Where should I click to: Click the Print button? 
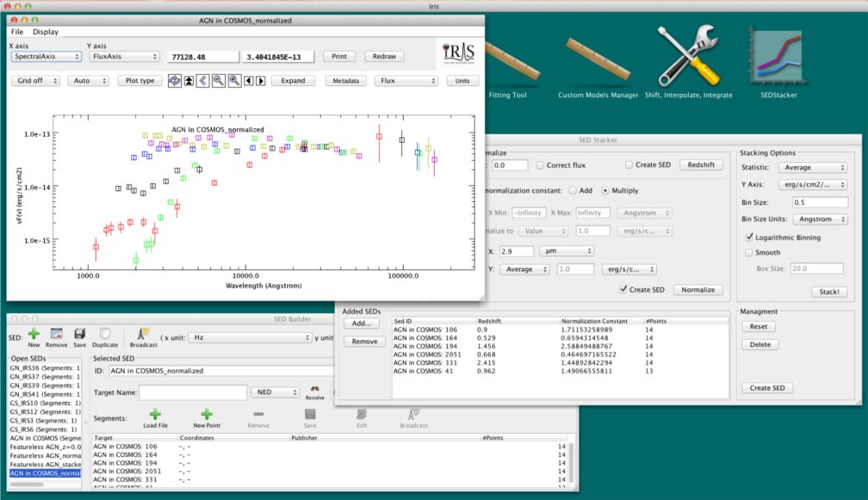[339, 57]
